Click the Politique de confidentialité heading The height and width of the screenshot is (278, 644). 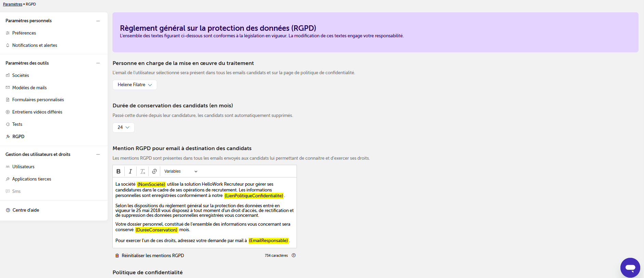coord(148,273)
